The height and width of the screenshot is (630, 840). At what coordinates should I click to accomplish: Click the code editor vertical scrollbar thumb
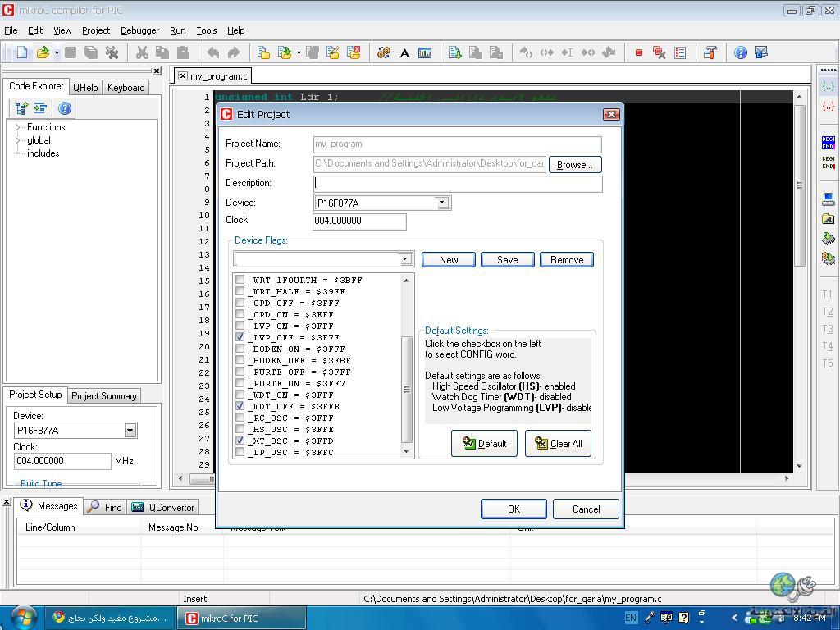coord(799,185)
